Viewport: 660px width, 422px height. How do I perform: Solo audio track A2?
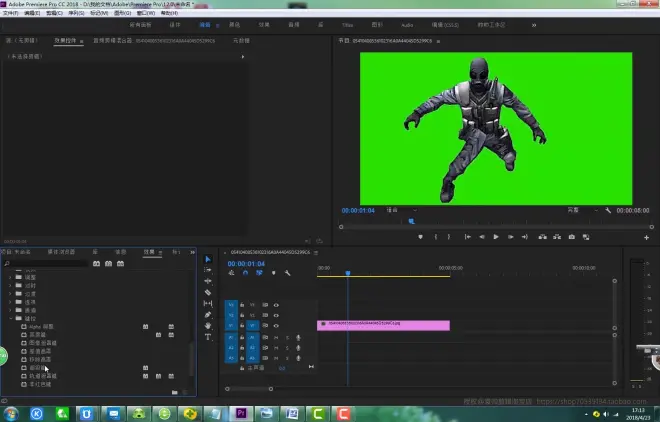(x=287, y=348)
